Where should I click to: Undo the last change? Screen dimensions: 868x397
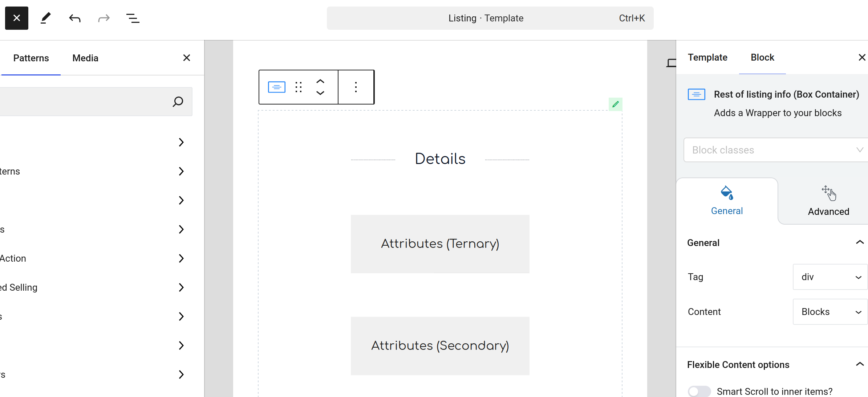click(x=75, y=18)
